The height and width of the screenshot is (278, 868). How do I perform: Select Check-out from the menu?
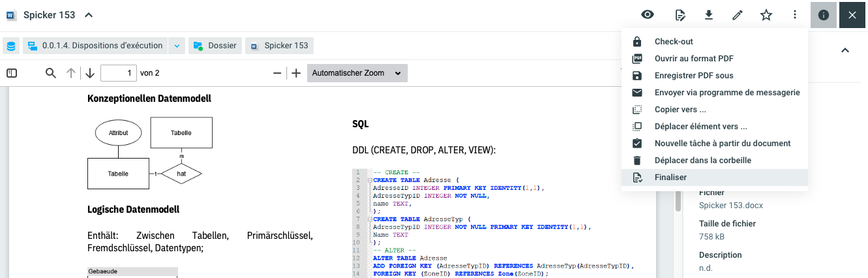[x=674, y=42]
